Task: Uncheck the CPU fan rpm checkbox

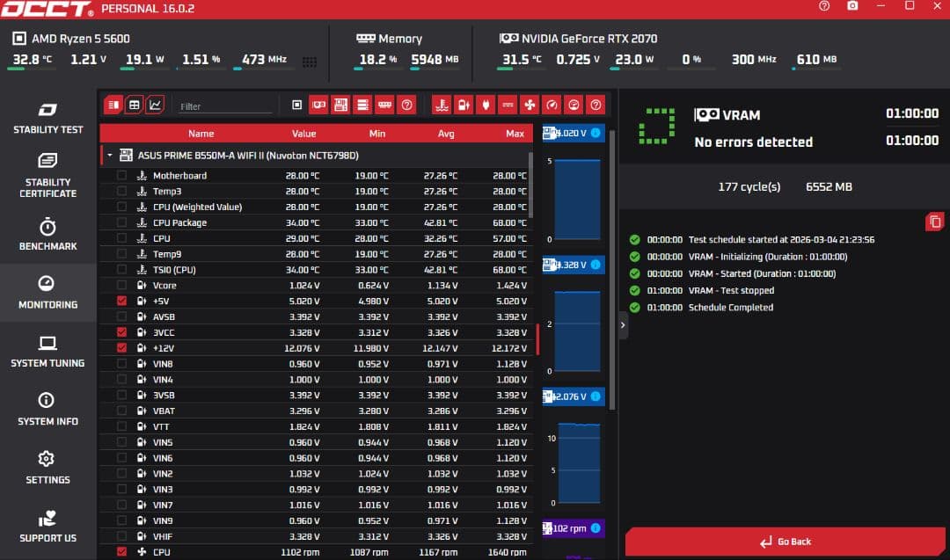Action: click(121, 552)
